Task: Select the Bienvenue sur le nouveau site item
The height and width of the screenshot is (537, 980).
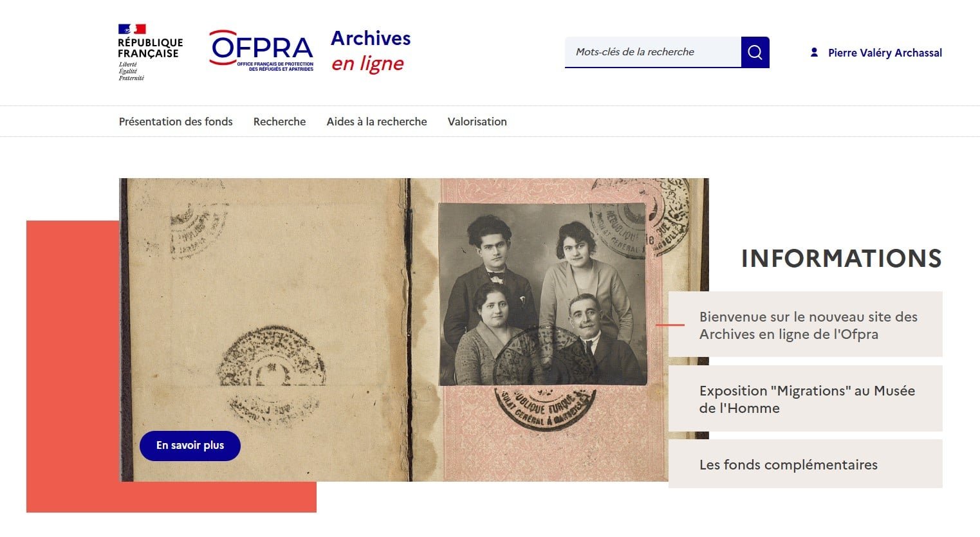Action: [805, 325]
